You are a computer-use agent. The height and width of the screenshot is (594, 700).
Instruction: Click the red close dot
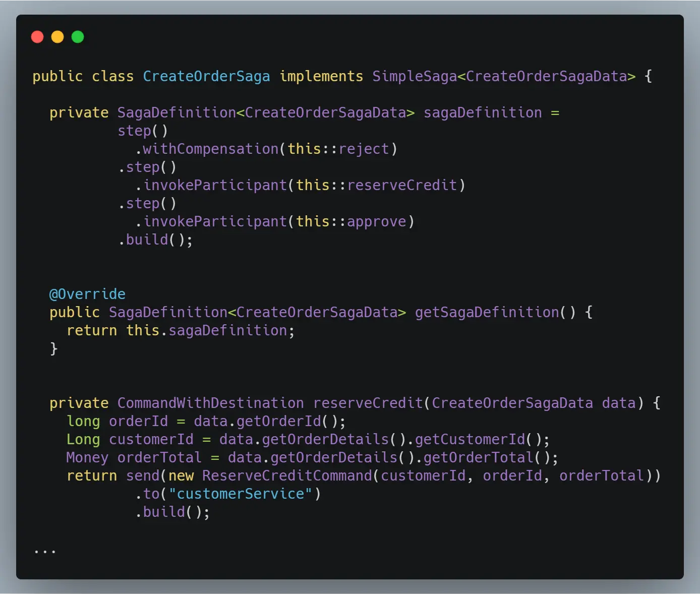point(37,37)
